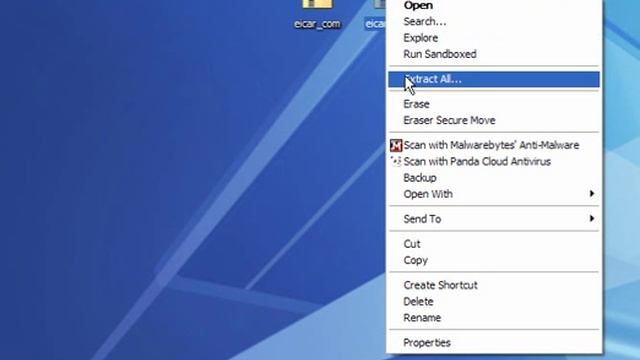Choose Run Sandboxed menu entry
This screenshot has height=360, width=640.
(493, 54)
